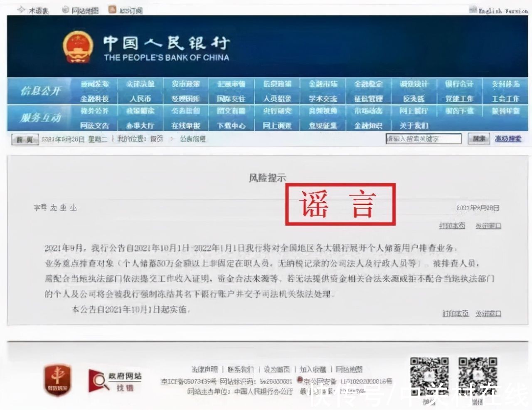532x410 pixels.
Task: Go to 工会工作 section
Action: point(505,99)
